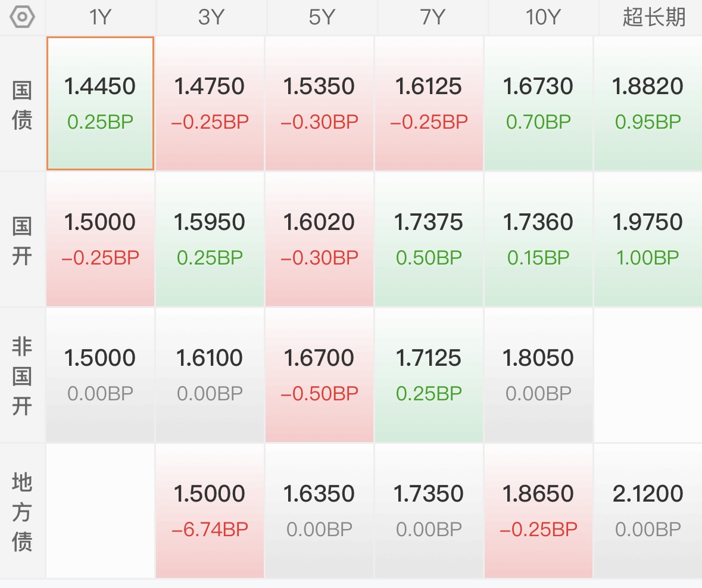The width and height of the screenshot is (702, 588).
Task: Open 国债 1Y cell showing 1.4450
Action: point(100,104)
